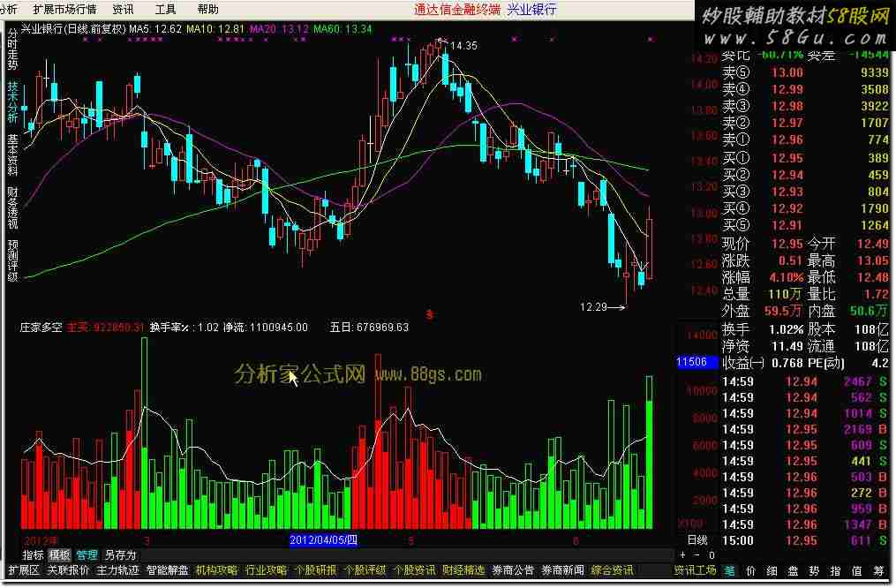The image size is (896, 588).
Task: Select the 卖① 12.96 order row
Action: point(805,139)
